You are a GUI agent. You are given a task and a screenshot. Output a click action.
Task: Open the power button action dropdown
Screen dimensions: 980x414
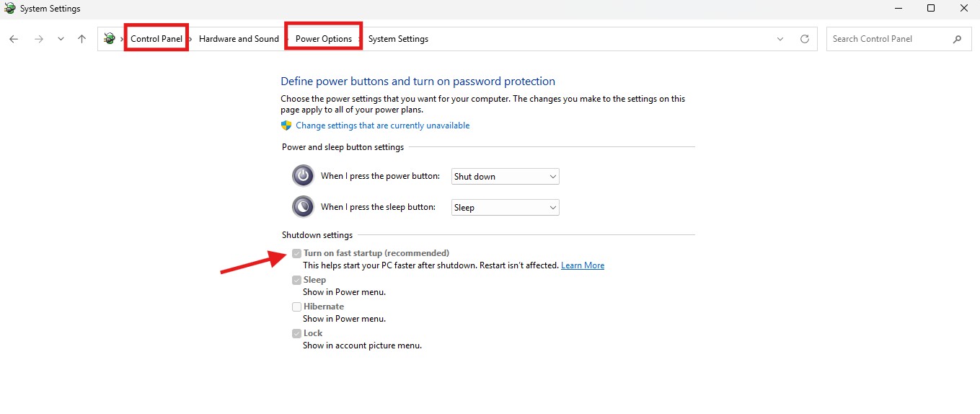pos(505,176)
